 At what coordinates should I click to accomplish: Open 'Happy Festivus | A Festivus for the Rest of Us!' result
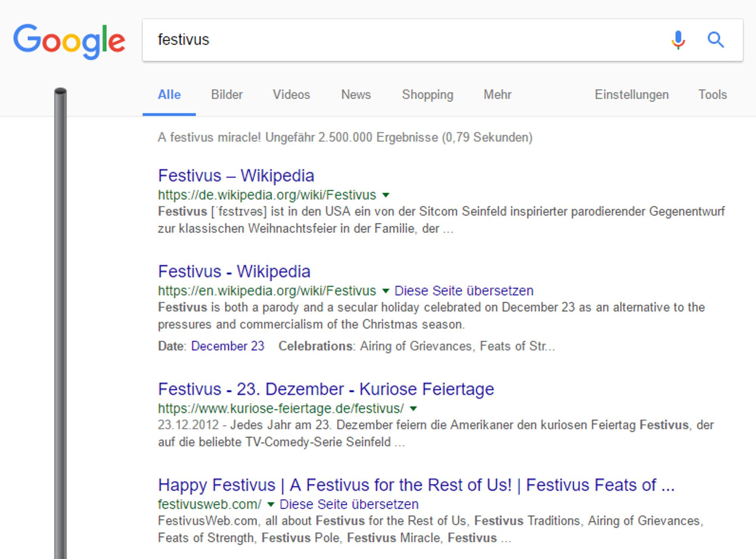coord(416,485)
